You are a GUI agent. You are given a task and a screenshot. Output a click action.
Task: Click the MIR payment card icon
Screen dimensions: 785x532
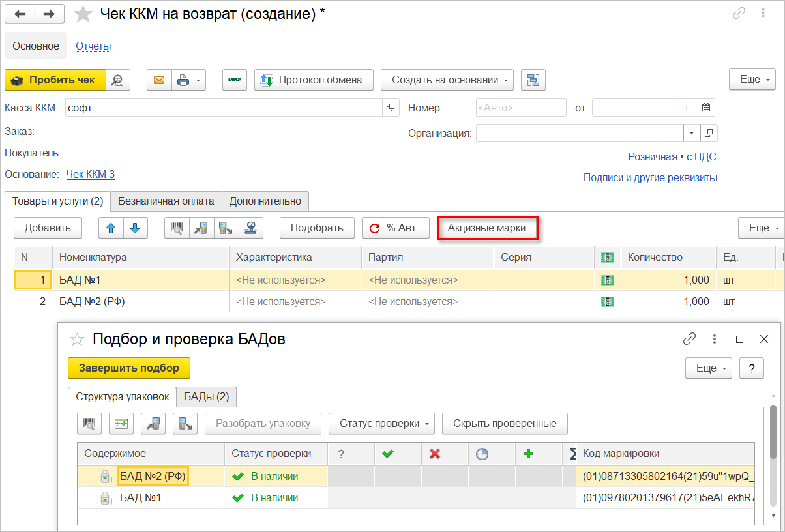tap(235, 80)
